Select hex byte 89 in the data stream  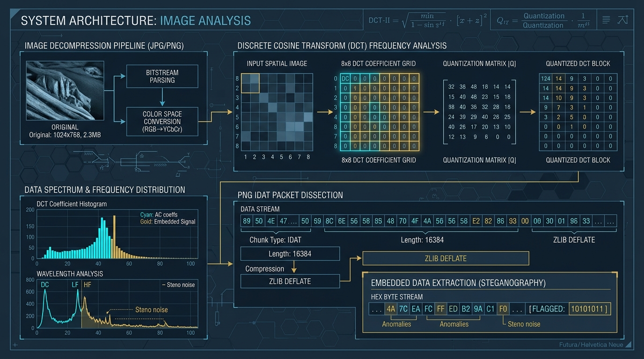(x=247, y=221)
